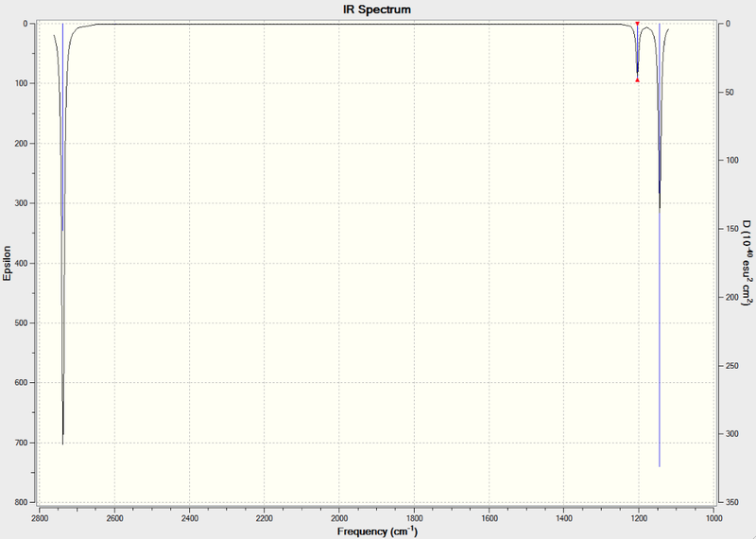756x539 pixels.
Task: Click the D (10-40 esu2 cm2) axis label
Action: click(x=747, y=263)
